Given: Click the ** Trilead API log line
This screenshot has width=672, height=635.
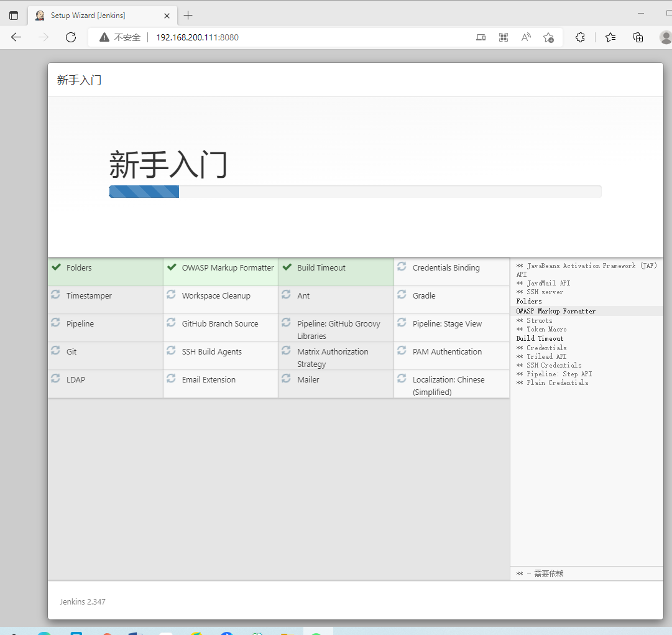Looking at the screenshot, I should [x=541, y=357].
